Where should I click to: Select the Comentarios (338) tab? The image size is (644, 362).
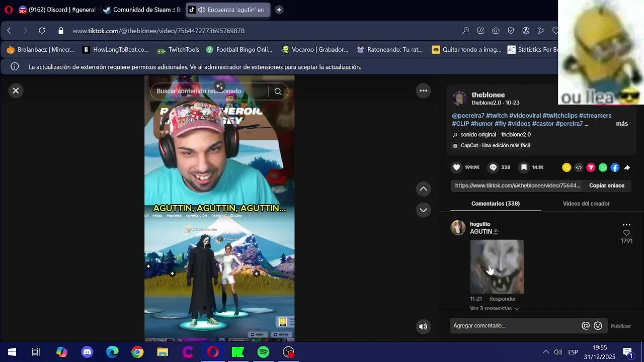(496, 204)
